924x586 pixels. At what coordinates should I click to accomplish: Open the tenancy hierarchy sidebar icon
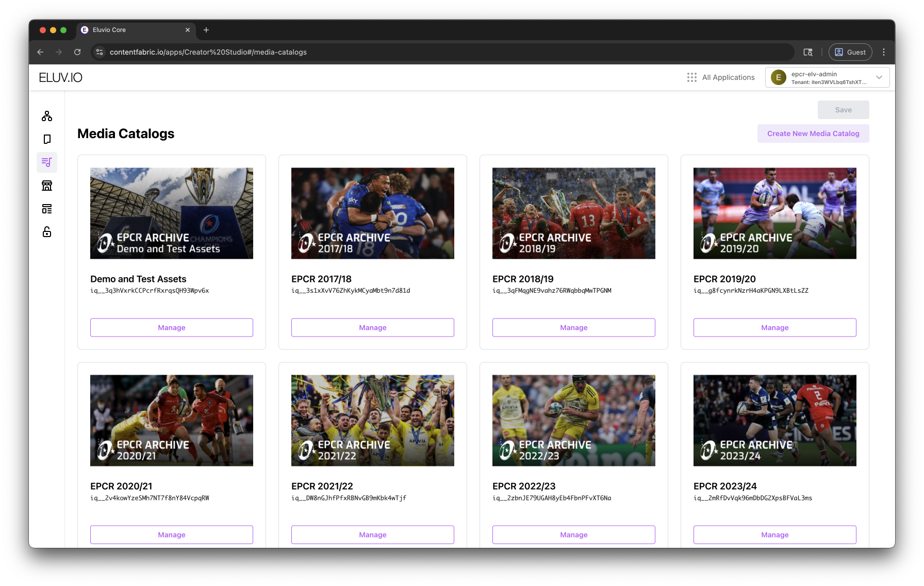pos(47,116)
